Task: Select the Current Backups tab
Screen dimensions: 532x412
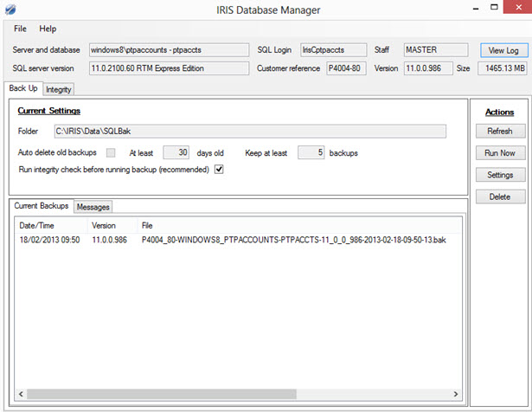Action: 41,206
